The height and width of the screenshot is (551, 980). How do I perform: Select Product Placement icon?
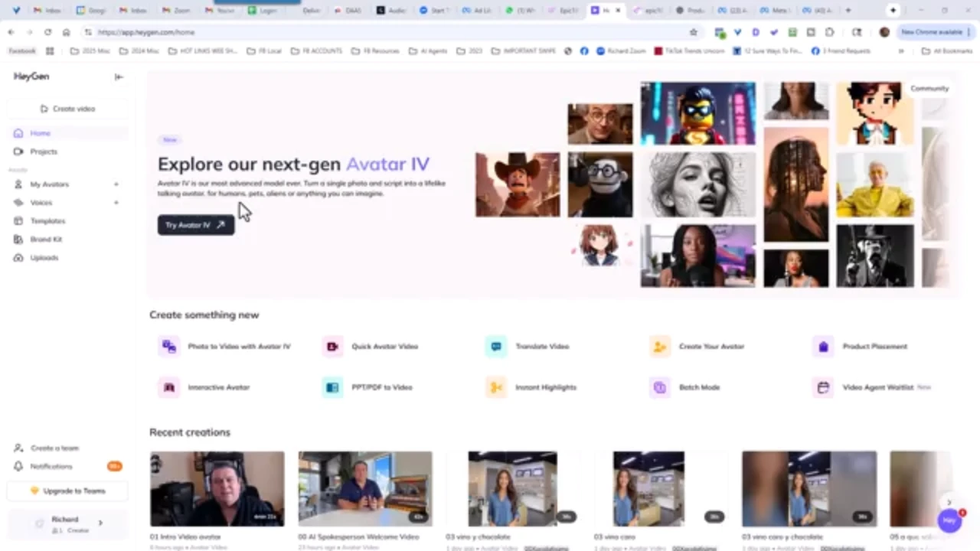823,347
